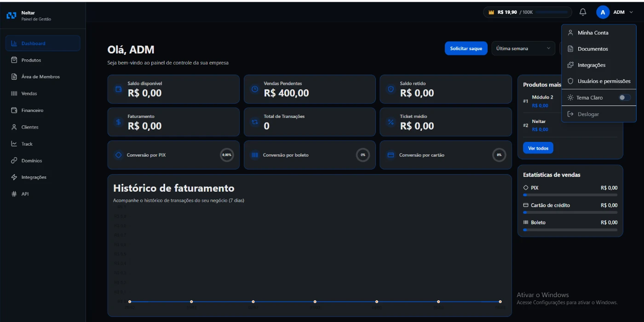Click the Vendas Pendentes clock icon
This screenshot has width=644, height=322.
click(254, 89)
